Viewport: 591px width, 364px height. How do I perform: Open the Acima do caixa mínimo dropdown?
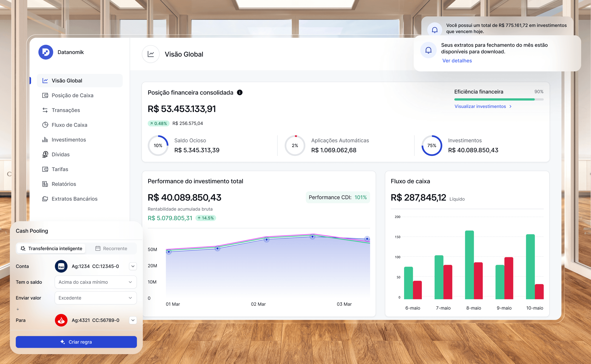tap(95, 282)
